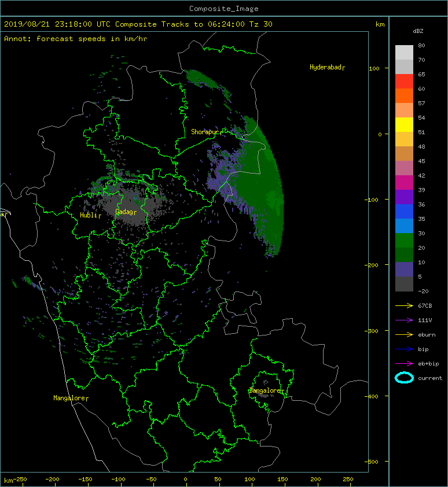The width and height of the screenshot is (448, 487).
Task: Click the Bangalore city label
Action: point(266,390)
